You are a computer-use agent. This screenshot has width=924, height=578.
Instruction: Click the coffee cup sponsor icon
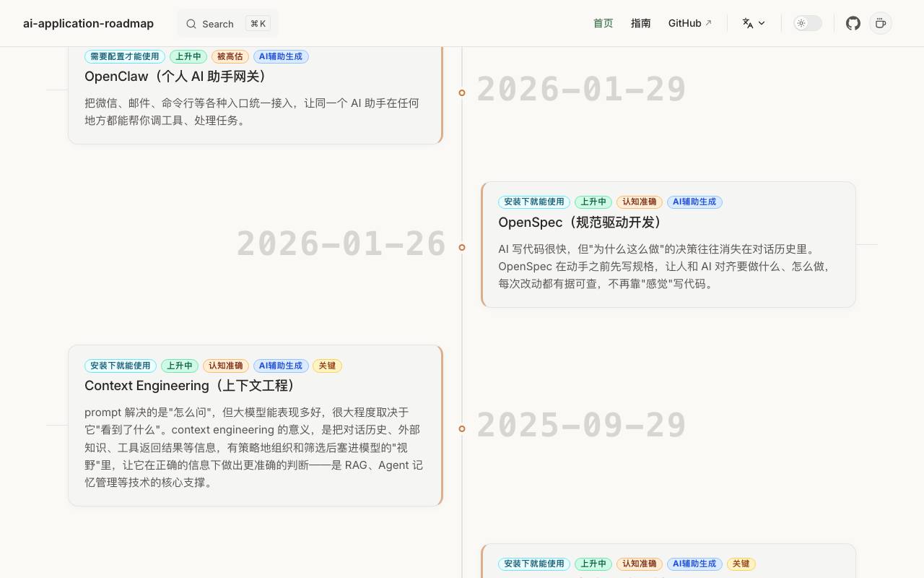[881, 23]
